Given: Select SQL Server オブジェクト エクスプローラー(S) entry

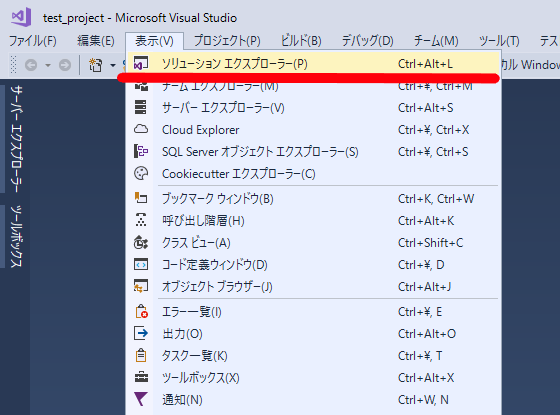Looking at the screenshot, I should pos(314,152).
